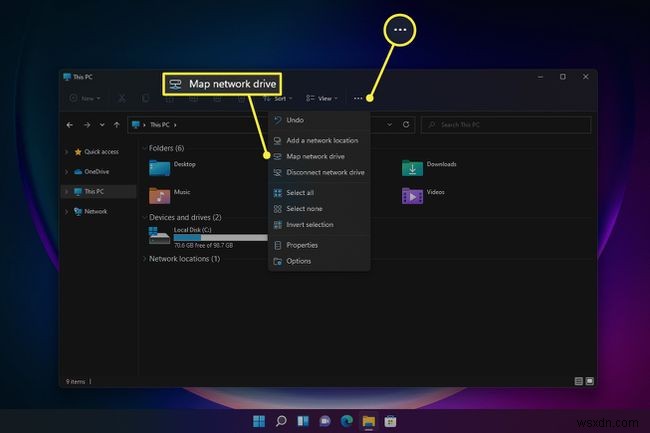Choose Add a network location

point(319,140)
